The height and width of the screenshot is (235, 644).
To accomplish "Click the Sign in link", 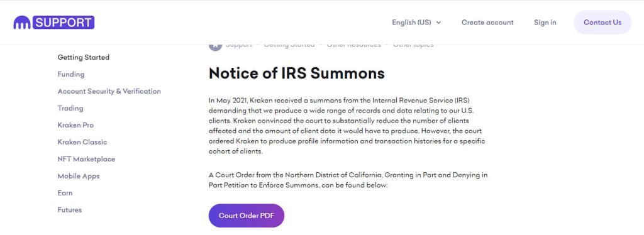I will coord(545,23).
